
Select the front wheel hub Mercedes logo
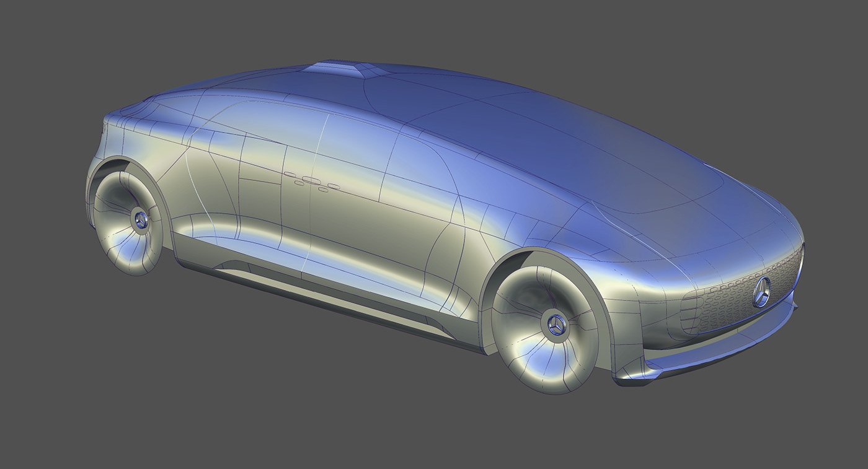(x=557, y=325)
